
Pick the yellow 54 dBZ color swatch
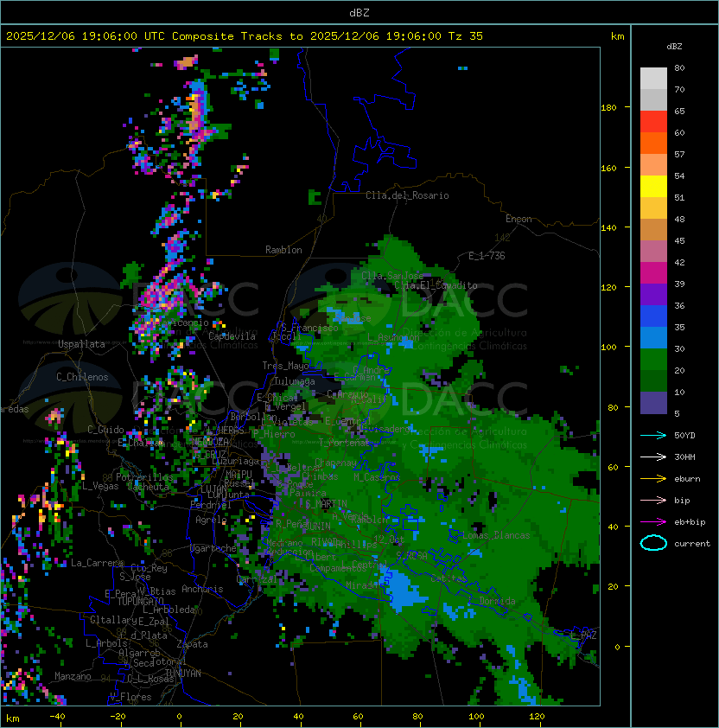tap(653, 186)
